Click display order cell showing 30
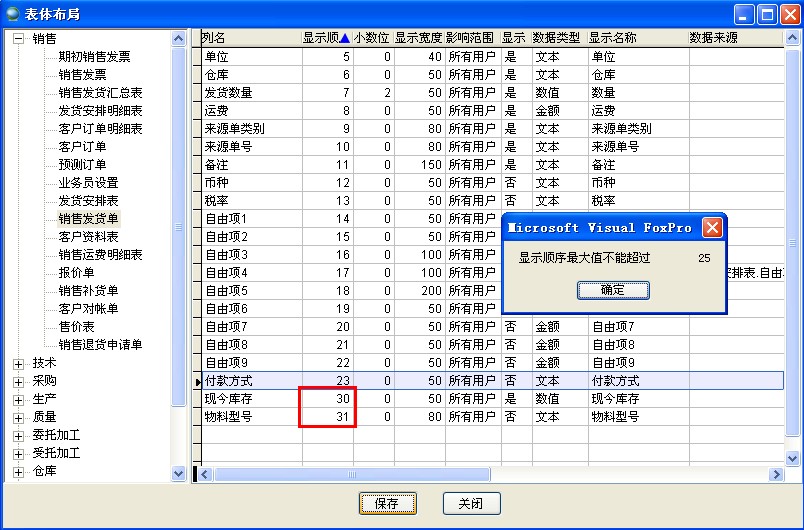 pyautogui.click(x=328, y=399)
